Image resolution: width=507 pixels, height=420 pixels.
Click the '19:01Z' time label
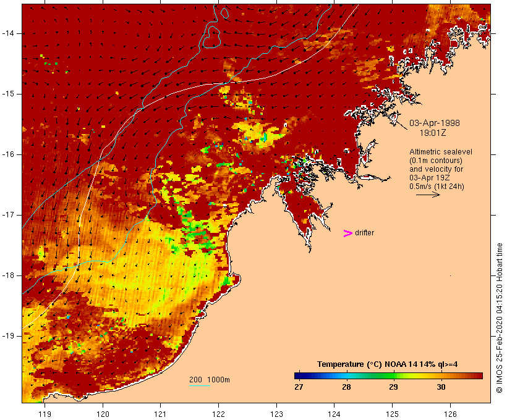point(433,133)
